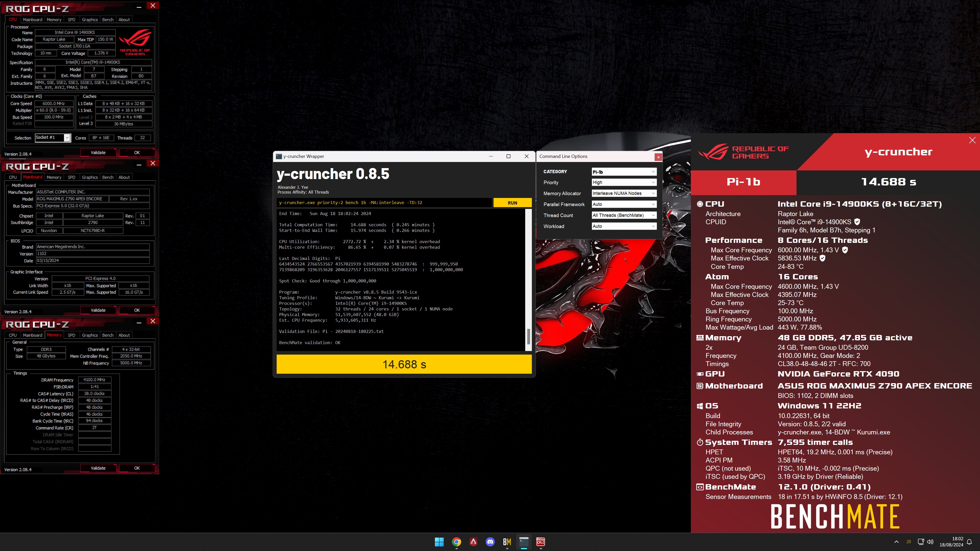Image resolution: width=980 pixels, height=551 pixels.
Task: Open the Parallel Framework dropdown
Action: coord(624,204)
